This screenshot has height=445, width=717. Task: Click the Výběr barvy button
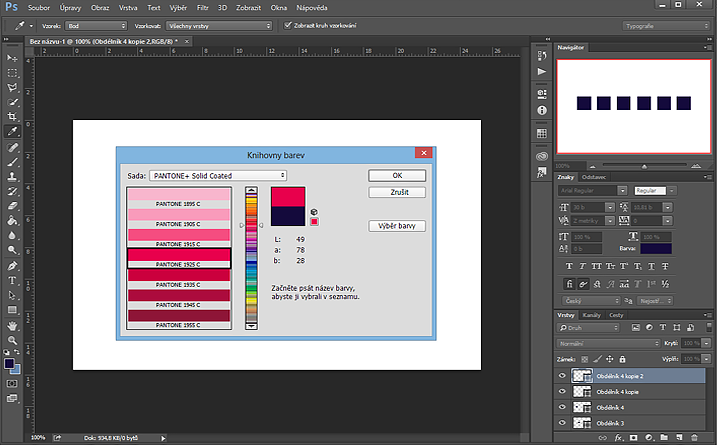(397, 226)
